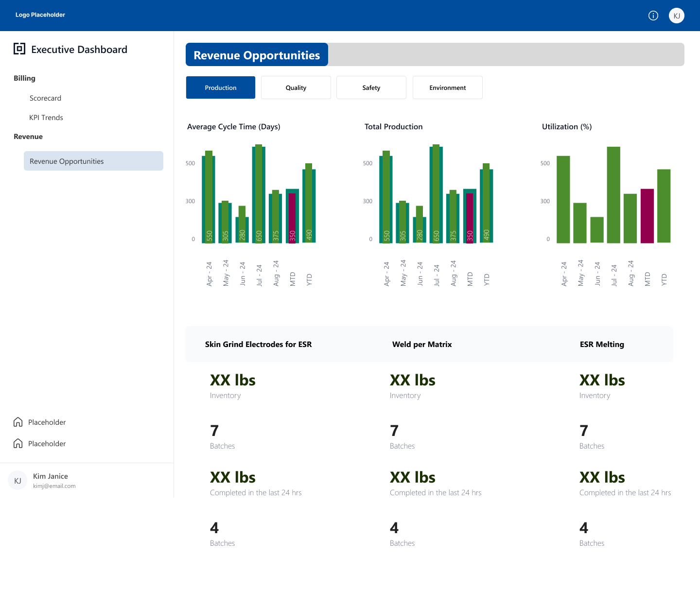Click the Revenue section heading

(x=28, y=137)
